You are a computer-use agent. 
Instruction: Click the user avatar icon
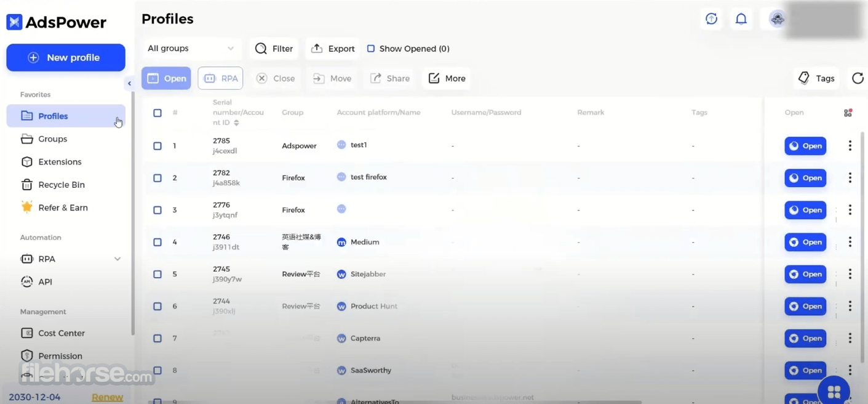tap(778, 19)
